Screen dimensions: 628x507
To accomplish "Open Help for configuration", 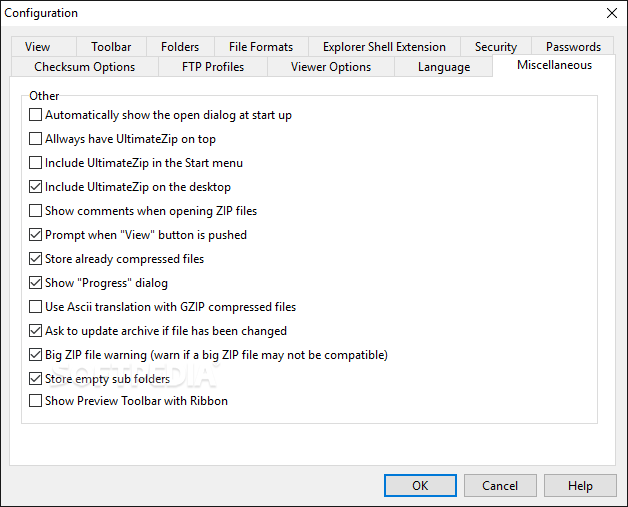I will coord(580,485).
